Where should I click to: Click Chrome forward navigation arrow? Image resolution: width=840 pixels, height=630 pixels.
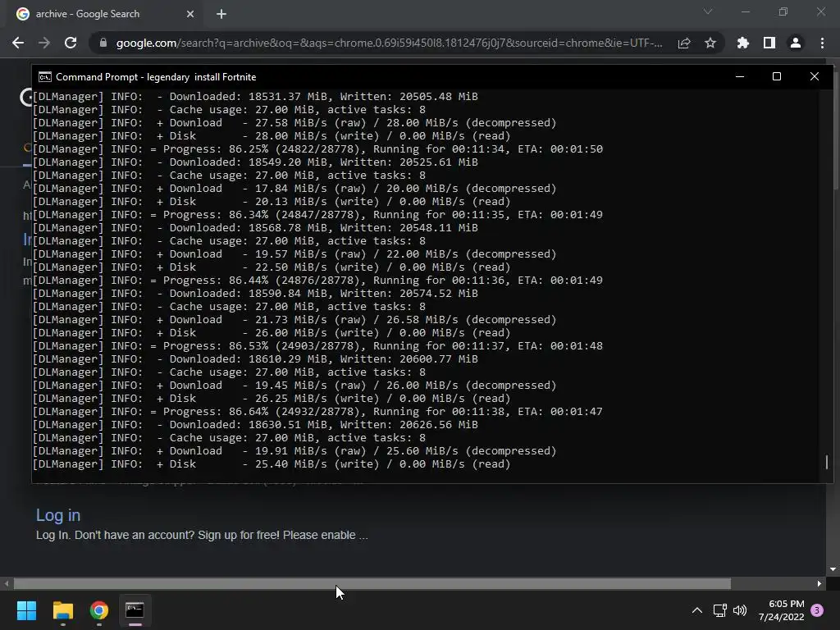click(44, 43)
